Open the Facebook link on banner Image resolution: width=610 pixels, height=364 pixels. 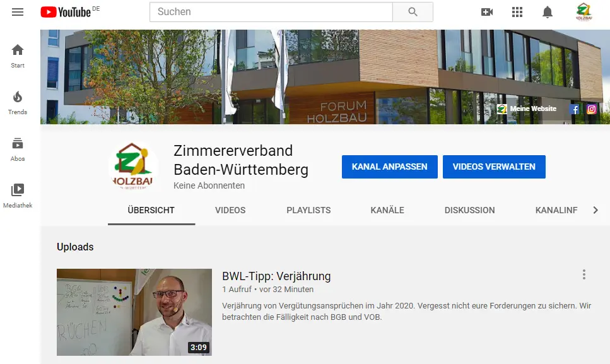tap(574, 109)
